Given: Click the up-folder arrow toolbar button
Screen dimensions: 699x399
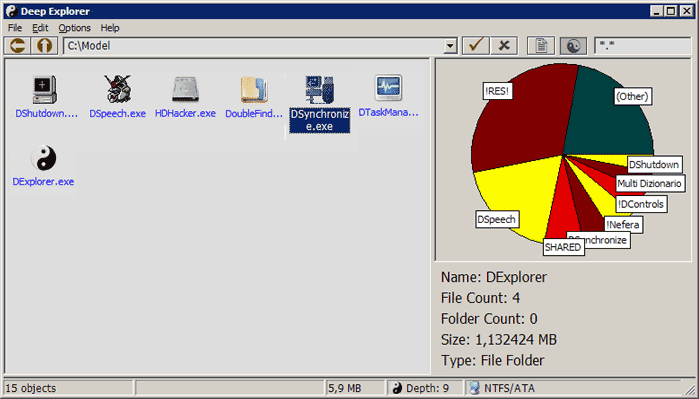Looking at the screenshot, I should pyautogui.click(x=44, y=45).
